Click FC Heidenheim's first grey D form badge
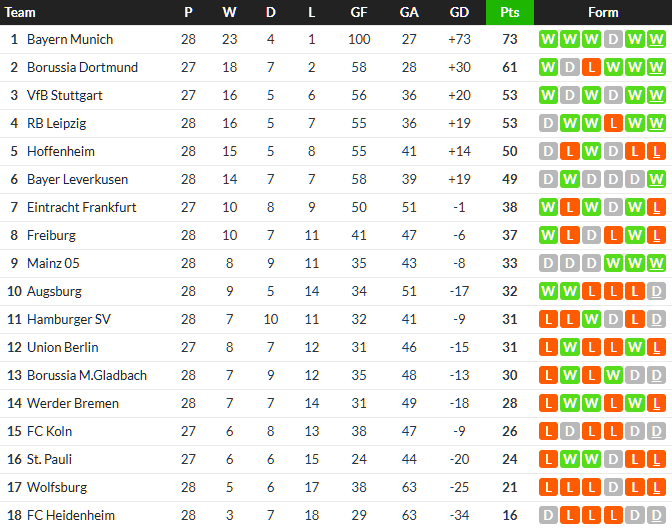This screenshot has height=532, width=672. coord(548,515)
